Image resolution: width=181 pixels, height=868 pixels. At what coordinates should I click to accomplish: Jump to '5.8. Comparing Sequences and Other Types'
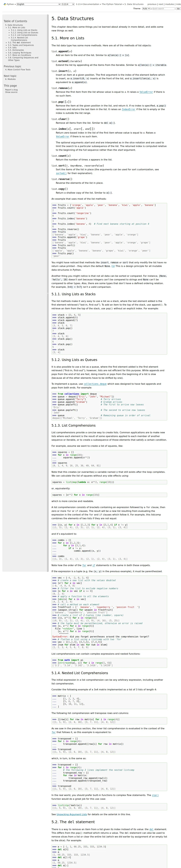pyautogui.click(x=23, y=59)
